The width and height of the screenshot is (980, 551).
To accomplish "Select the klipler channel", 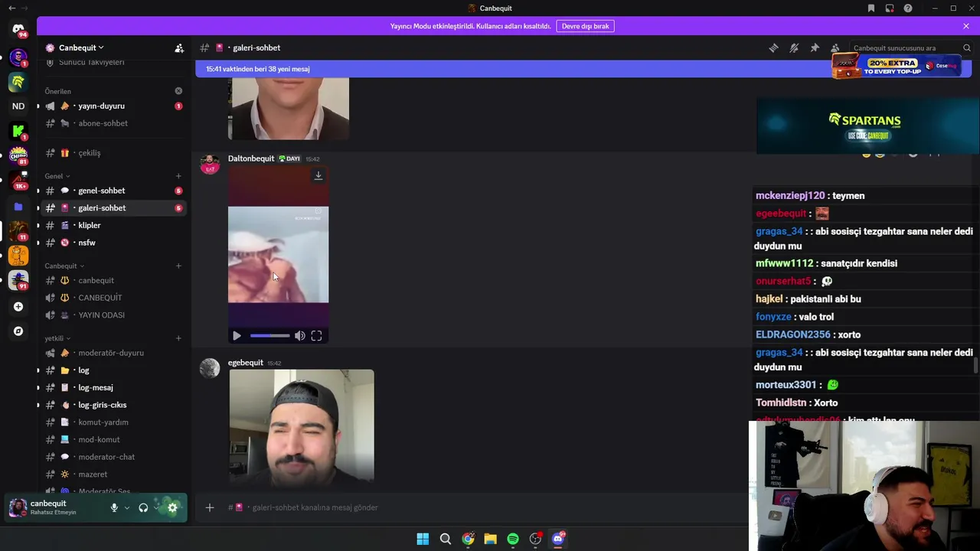I will click(113, 226).
